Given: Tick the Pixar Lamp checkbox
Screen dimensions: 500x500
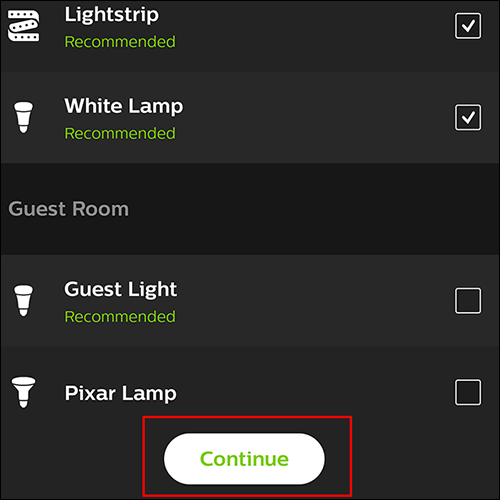Looking at the screenshot, I should [x=468, y=392].
